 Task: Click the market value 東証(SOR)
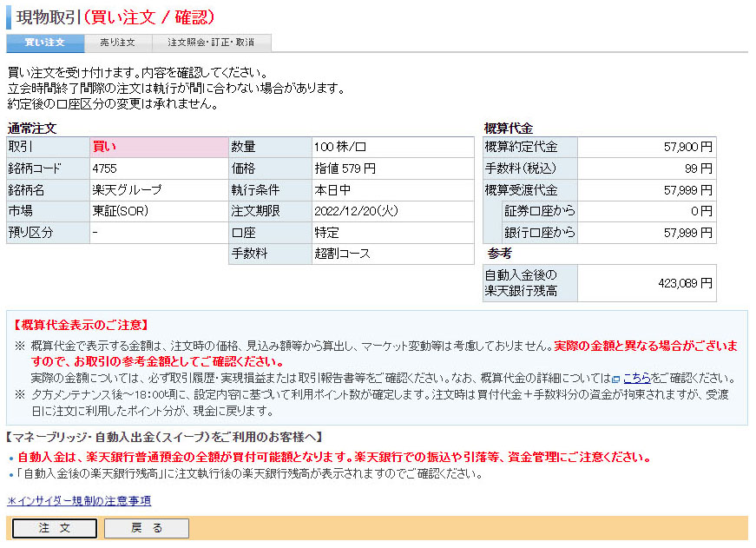coord(120,211)
